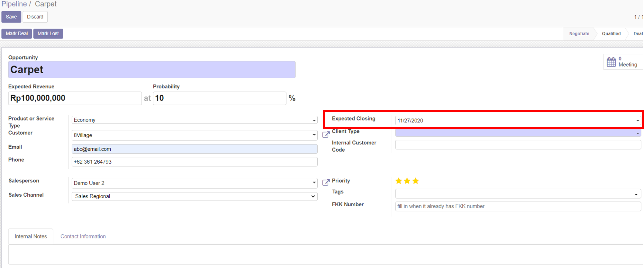Viewport: 644px width, 268px height.
Task: Open the 0 Meeting stat button
Action: [623, 62]
